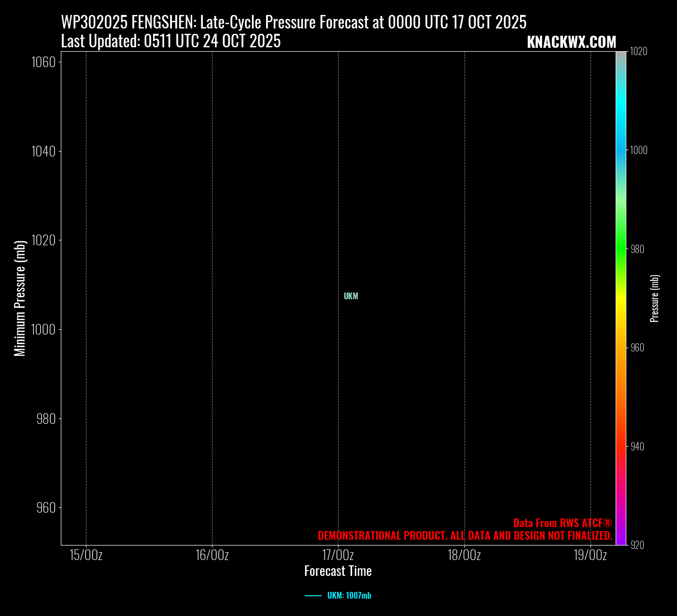677x616 pixels.
Task: Select the UKM: 1007mb legend entry
Action: [349, 596]
